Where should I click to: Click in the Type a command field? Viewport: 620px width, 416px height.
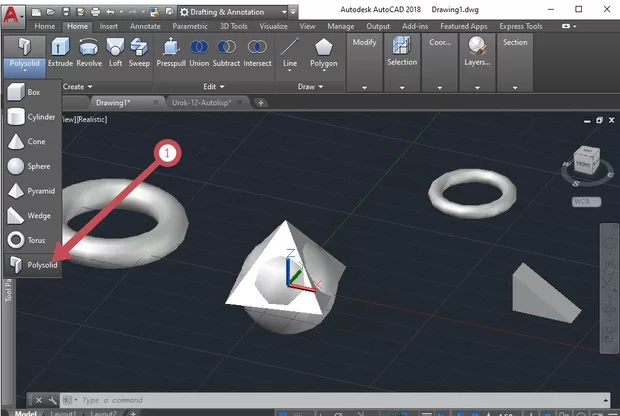click(x=200, y=400)
